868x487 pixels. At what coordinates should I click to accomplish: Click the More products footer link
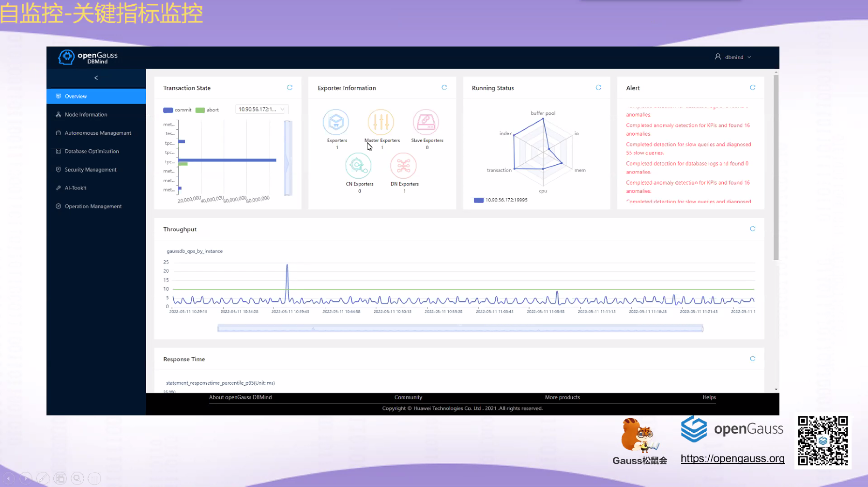563,397
